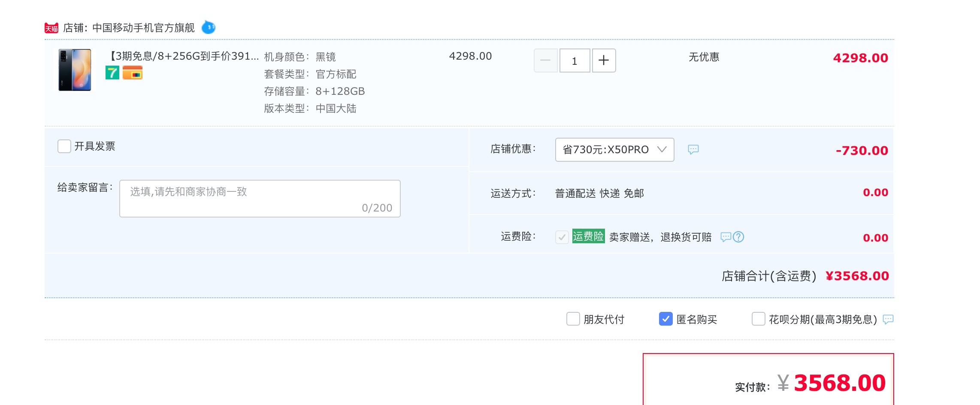Click the phone product thumbnail image
The width and height of the screenshot is (980, 405).
coord(75,70)
